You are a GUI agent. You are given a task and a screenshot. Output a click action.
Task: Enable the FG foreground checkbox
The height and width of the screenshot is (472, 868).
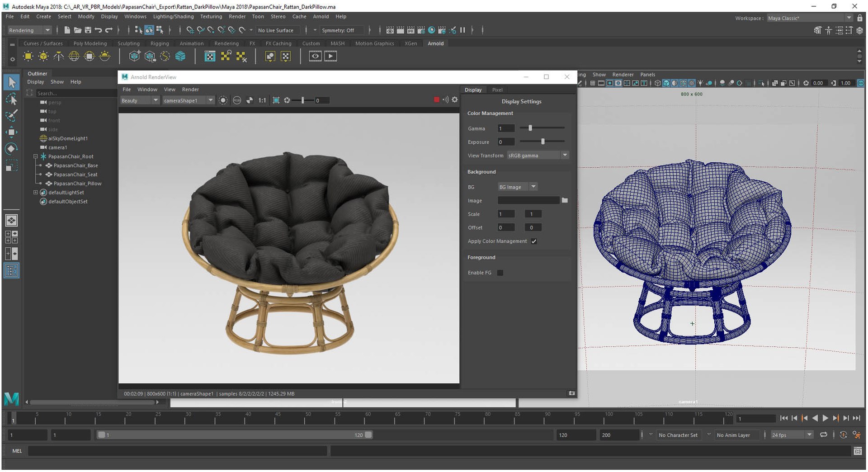pos(500,273)
